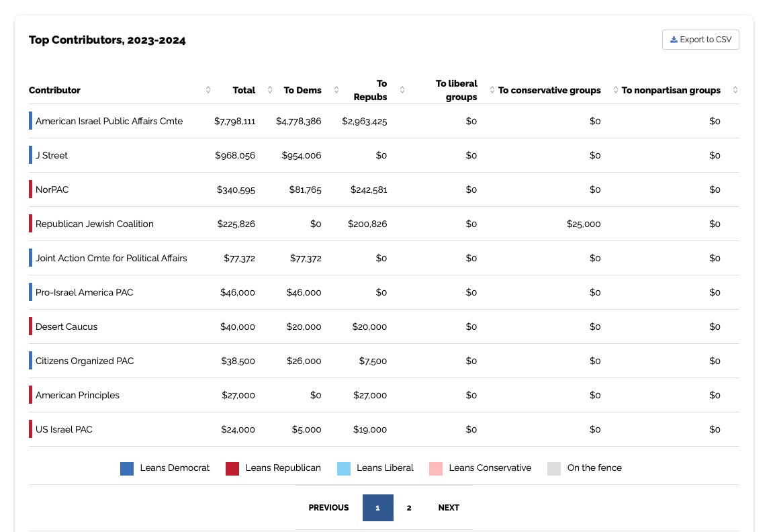
Task: Select page 1 in pagination
Action: 377,507
